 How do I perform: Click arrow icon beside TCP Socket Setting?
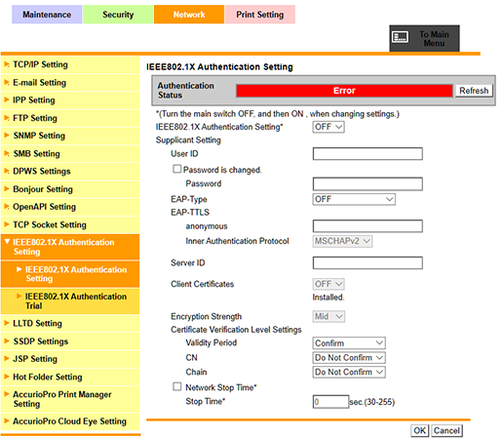coord(7,224)
